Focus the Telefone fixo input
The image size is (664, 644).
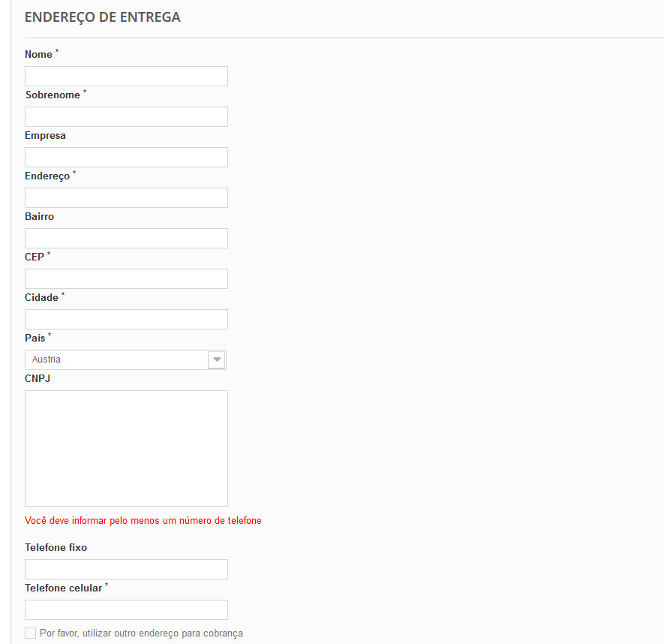[126, 569]
